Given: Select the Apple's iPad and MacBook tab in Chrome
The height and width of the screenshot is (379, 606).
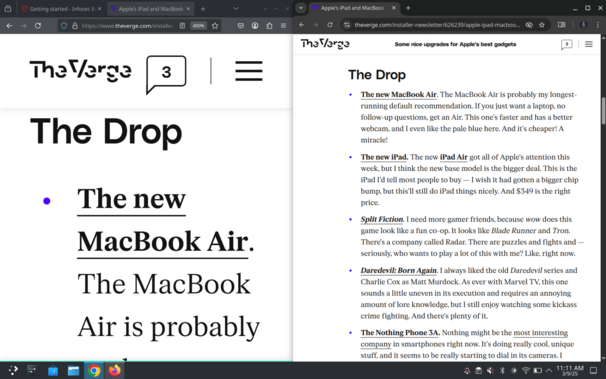Looking at the screenshot, I should tap(352, 8).
